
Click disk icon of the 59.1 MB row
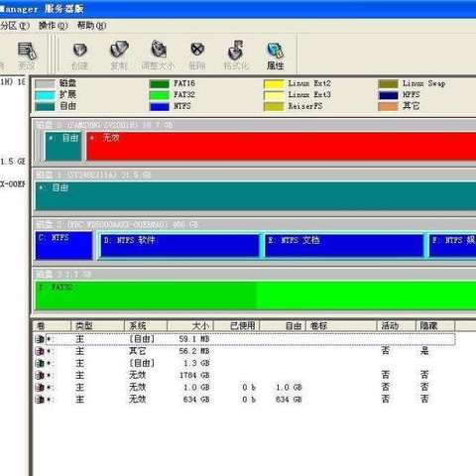pos(40,339)
